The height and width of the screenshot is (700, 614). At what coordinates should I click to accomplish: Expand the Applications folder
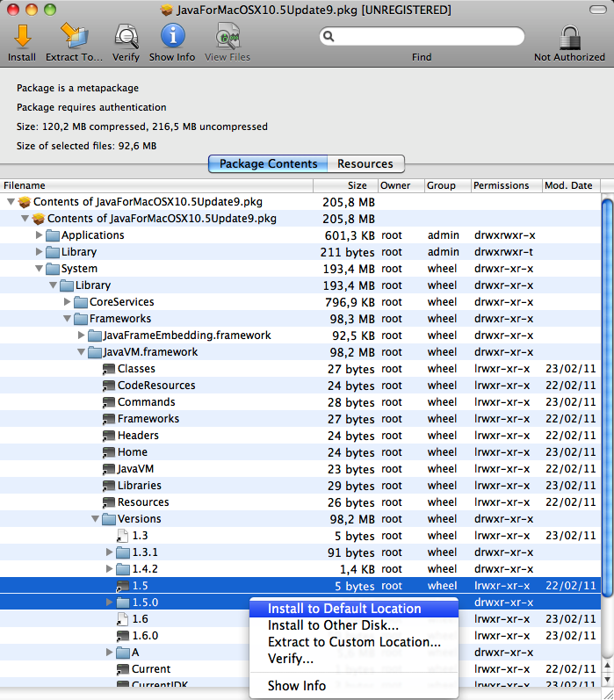pos(40,235)
